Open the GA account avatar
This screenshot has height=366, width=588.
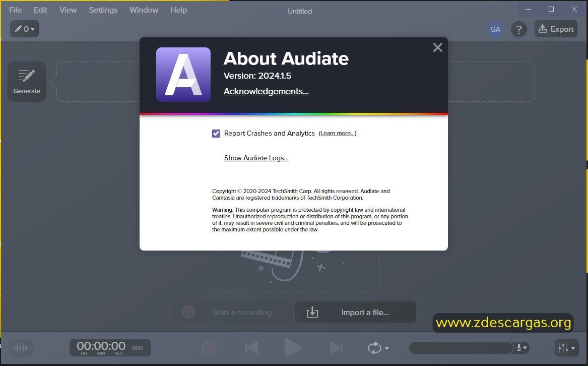(x=495, y=29)
